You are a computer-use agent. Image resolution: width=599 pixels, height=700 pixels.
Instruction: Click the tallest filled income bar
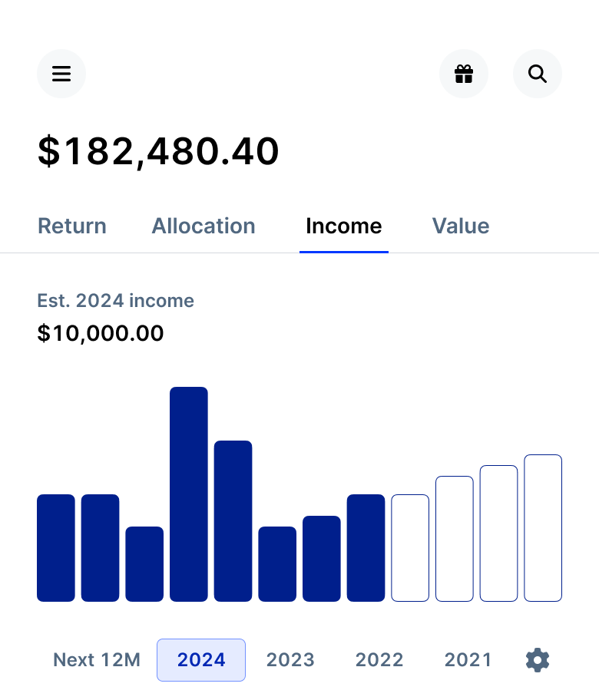[189, 494]
